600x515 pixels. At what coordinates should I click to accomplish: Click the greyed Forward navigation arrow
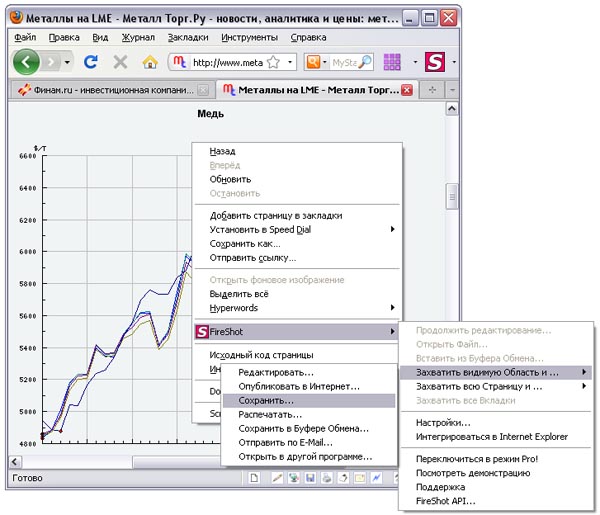coord(51,62)
